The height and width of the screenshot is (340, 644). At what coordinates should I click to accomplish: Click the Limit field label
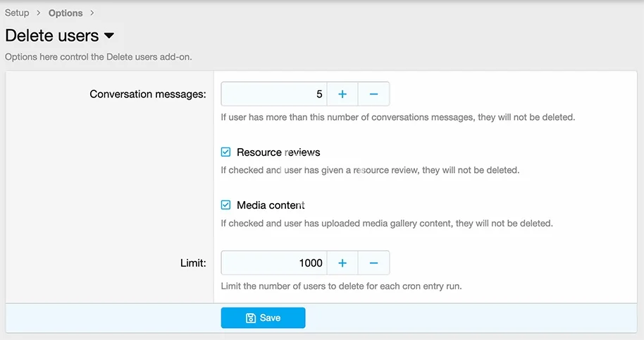192,263
